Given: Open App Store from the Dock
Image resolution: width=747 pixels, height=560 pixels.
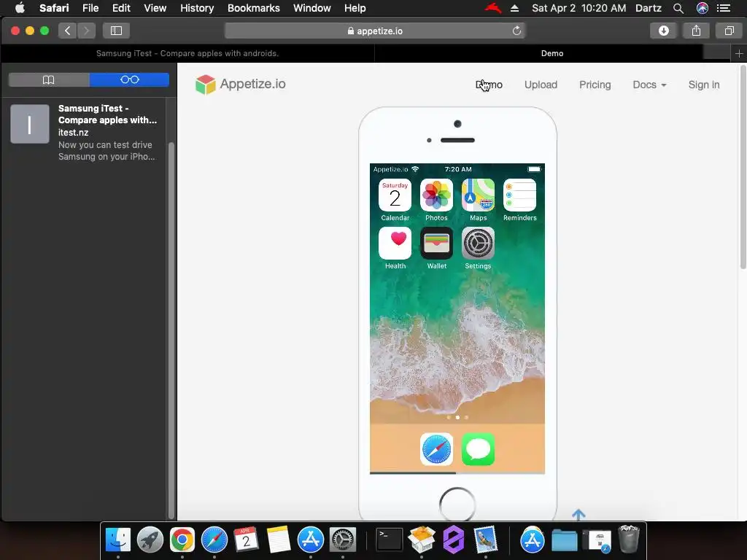Looking at the screenshot, I should [x=311, y=540].
